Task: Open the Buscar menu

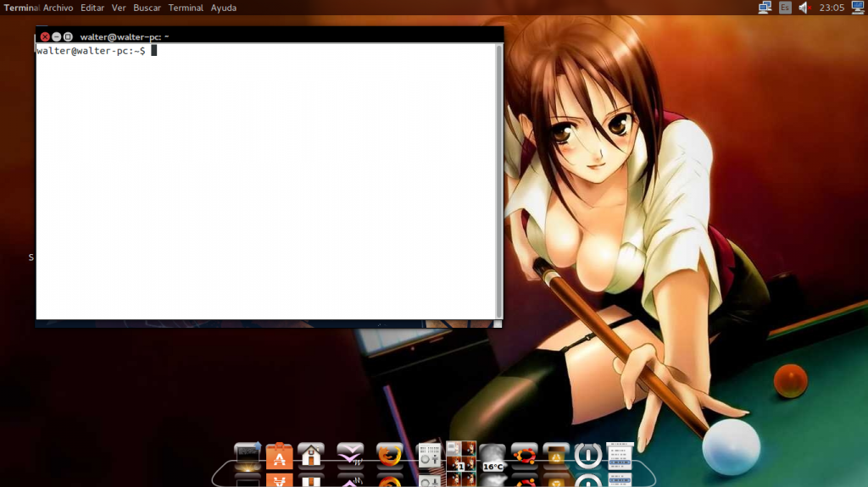Action: tap(147, 8)
